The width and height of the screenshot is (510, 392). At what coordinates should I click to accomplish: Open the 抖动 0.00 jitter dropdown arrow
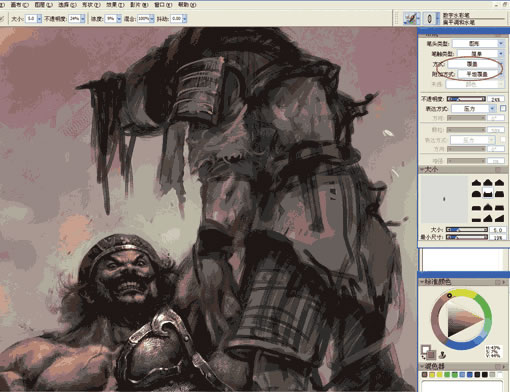point(184,19)
